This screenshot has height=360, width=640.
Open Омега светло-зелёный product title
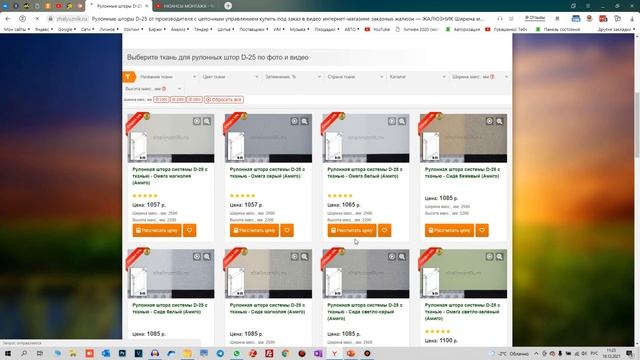pos(462,311)
